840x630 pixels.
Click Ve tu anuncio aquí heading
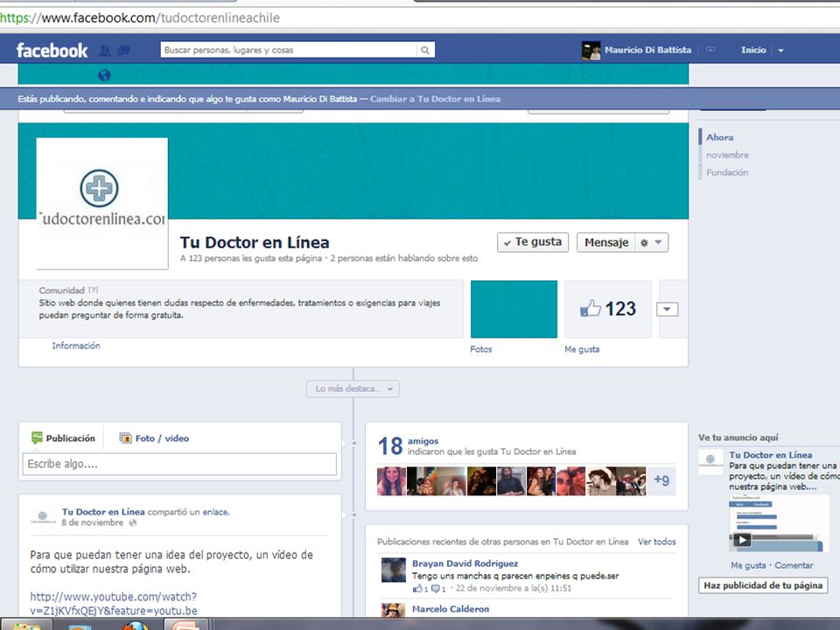[x=738, y=437]
